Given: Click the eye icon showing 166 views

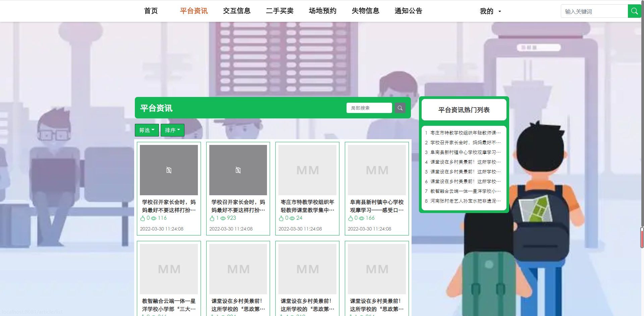Looking at the screenshot, I should [x=361, y=218].
